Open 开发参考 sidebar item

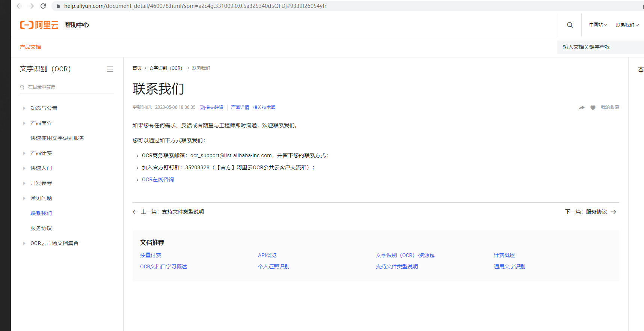[x=41, y=183]
